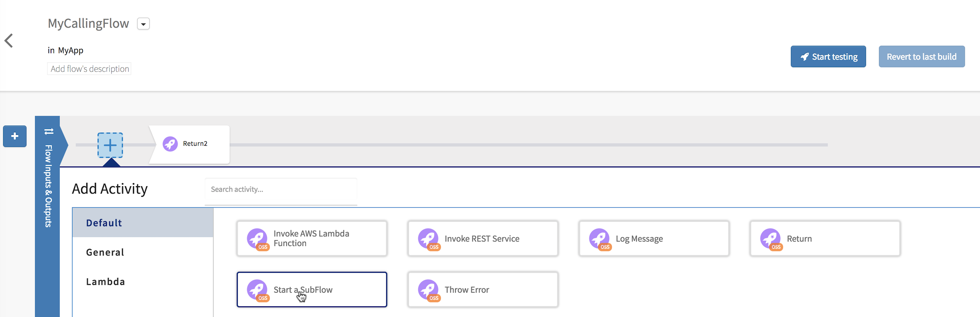Screen dimensions: 980x317
Task: Click Add flow's description field
Action: coord(89,69)
